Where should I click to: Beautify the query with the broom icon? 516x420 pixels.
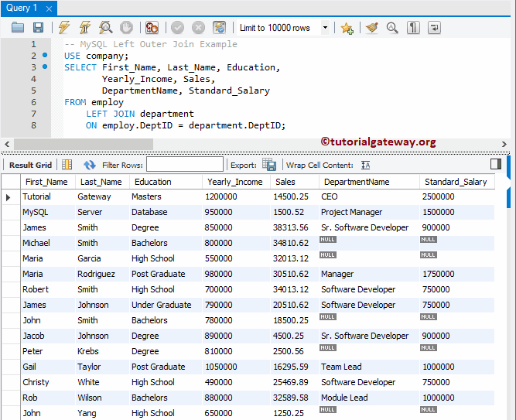pyautogui.click(x=371, y=28)
